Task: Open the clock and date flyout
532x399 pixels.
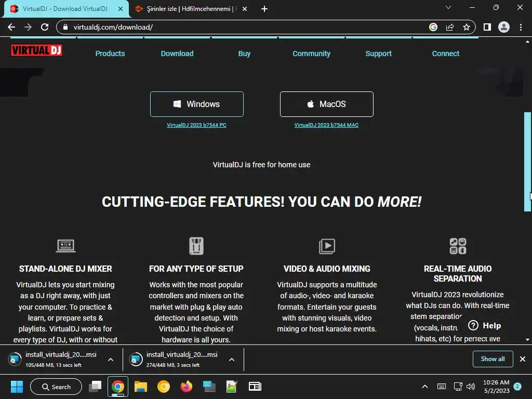Action: (496, 387)
